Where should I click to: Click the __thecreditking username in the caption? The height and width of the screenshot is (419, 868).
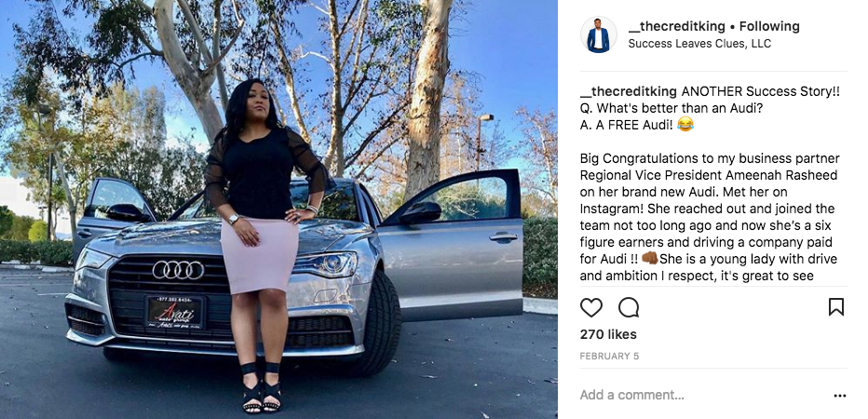[x=629, y=92]
